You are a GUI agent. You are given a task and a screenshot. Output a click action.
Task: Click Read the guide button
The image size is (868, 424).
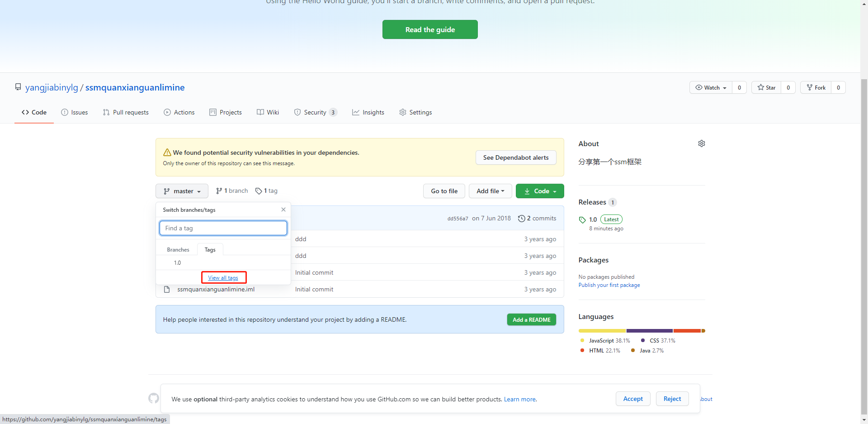(x=430, y=29)
